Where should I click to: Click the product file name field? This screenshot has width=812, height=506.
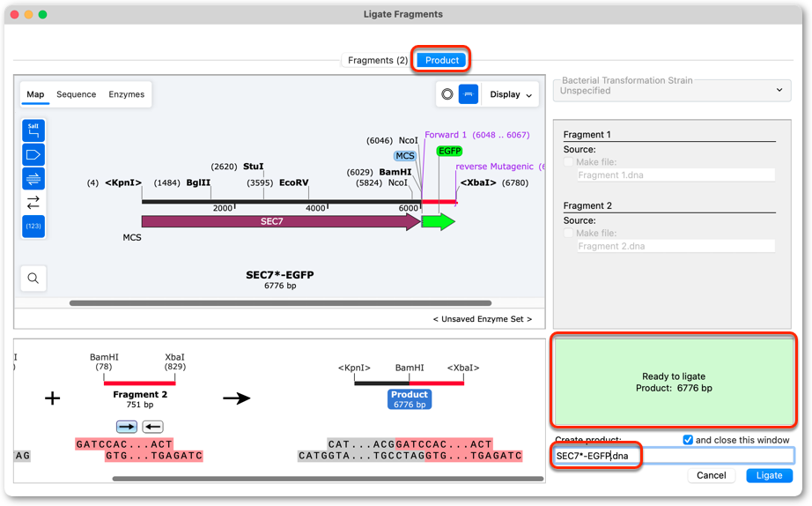[673, 456]
